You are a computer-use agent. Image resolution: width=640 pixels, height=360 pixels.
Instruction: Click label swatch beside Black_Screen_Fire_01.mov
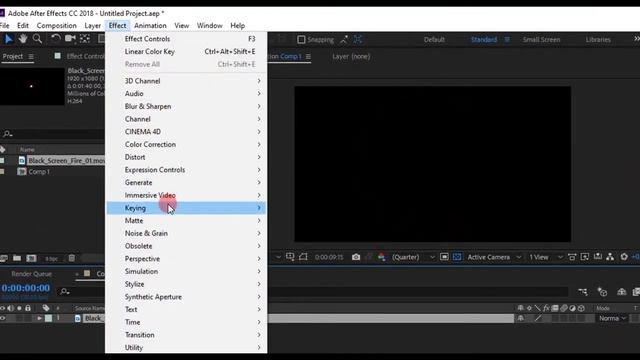(2, 161)
